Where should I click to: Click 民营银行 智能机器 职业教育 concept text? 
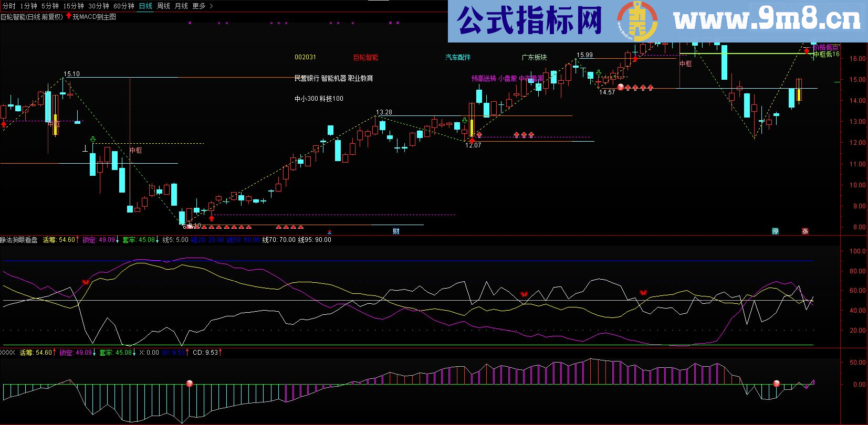coord(333,78)
